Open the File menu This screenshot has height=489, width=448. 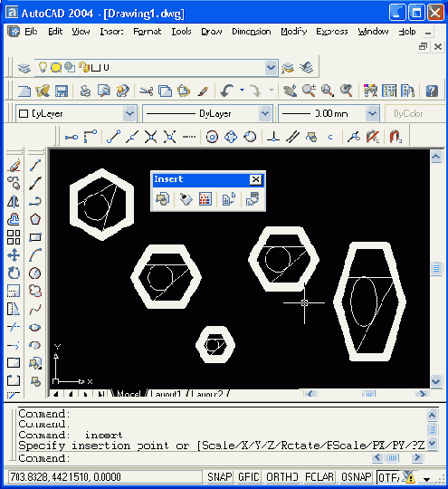tap(31, 32)
